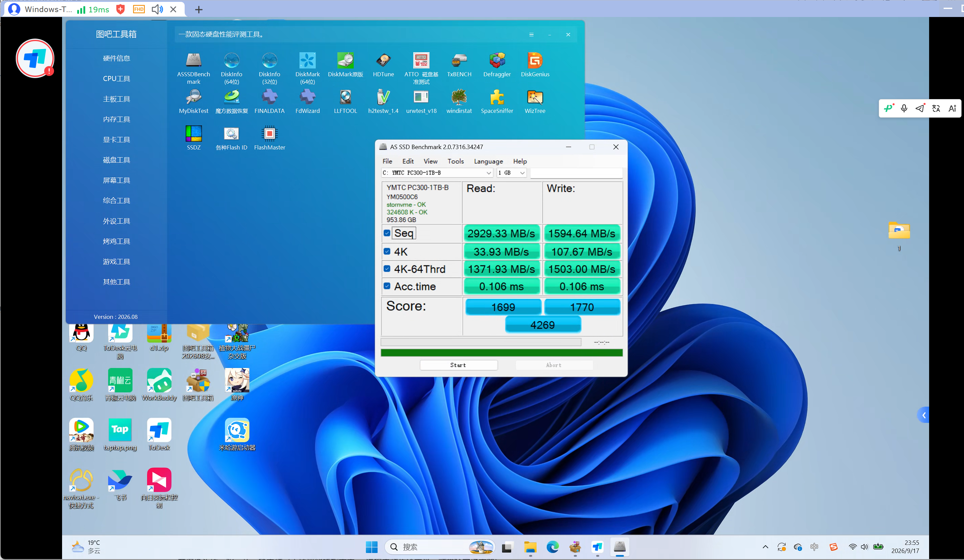Disable the Acc.time test checkbox

pos(387,286)
